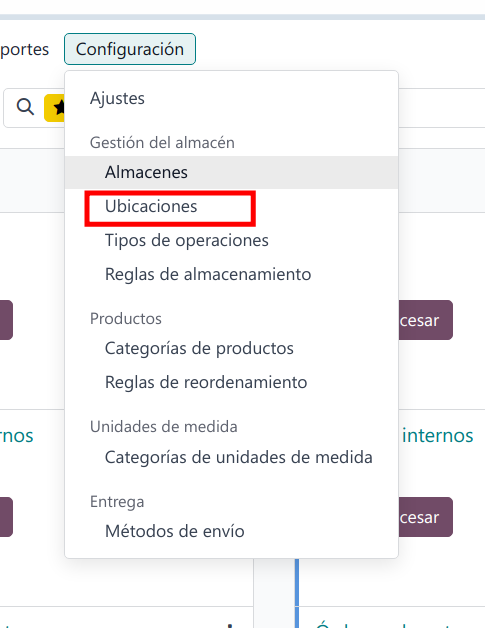Open the internos link on the right
485x628 pixels.
point(437,436)
